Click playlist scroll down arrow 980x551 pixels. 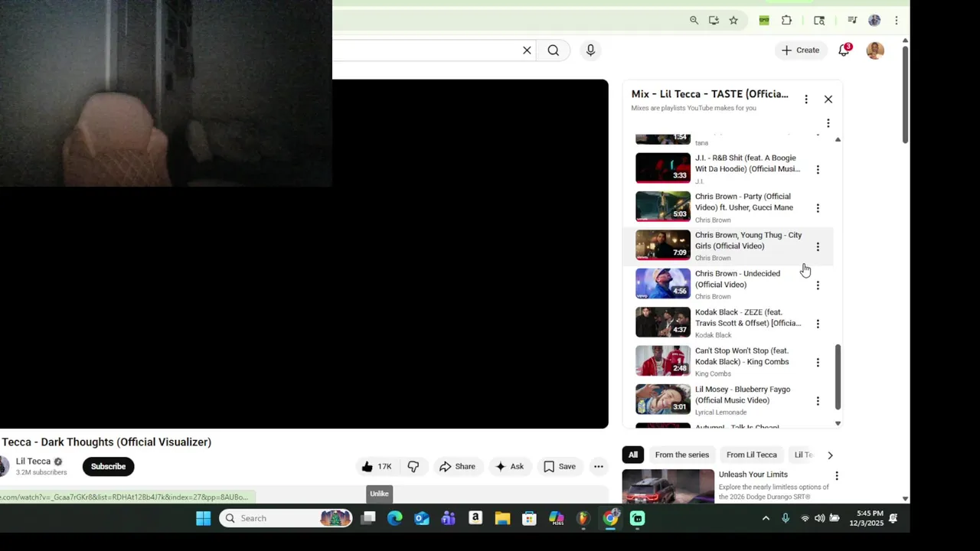[x=838, y=423]
